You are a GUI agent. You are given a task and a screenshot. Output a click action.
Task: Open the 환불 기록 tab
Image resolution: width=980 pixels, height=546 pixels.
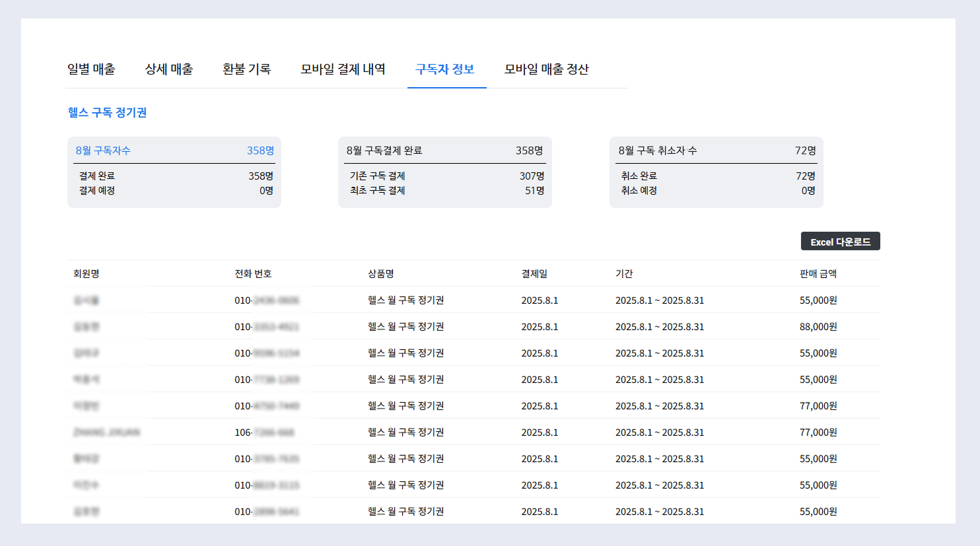coord(247,69)
